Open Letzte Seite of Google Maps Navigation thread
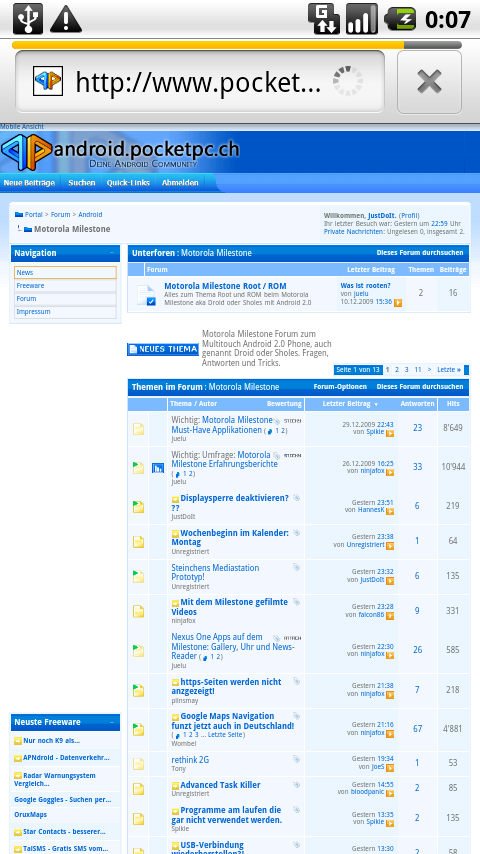 pos(225,735)
